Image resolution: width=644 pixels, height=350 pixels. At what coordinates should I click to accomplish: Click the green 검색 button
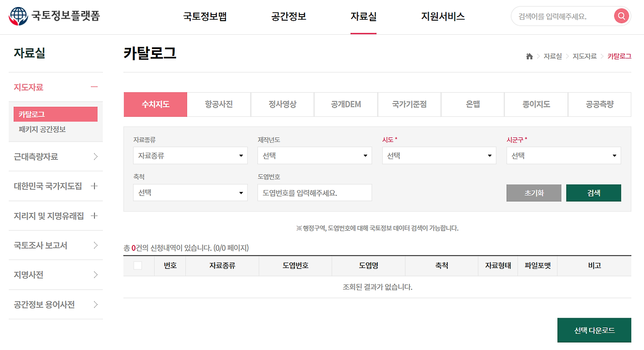593,193
